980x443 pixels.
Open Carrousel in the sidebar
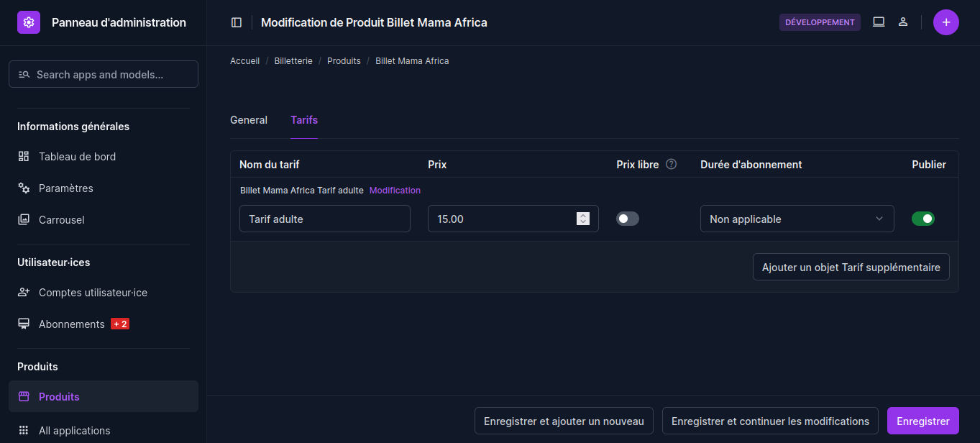tap(61, 220)
